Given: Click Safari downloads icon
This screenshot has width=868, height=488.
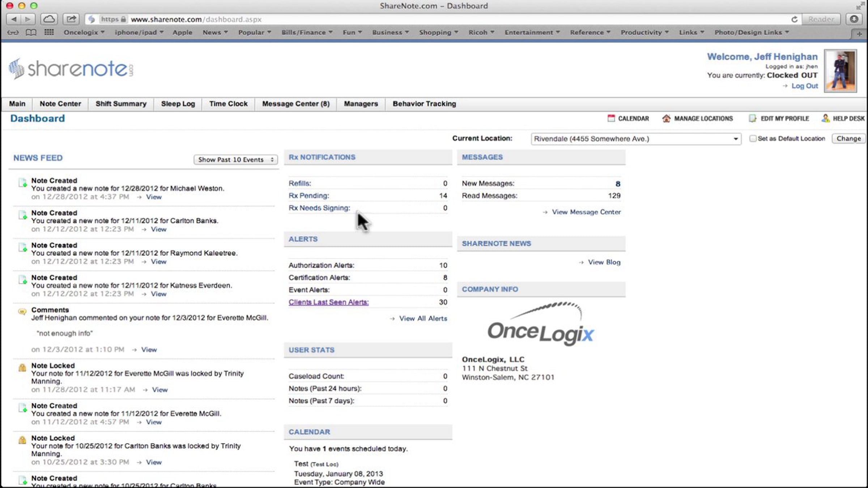Looking at the screenshot, I should pyautogui.click(x=854, y=19).
